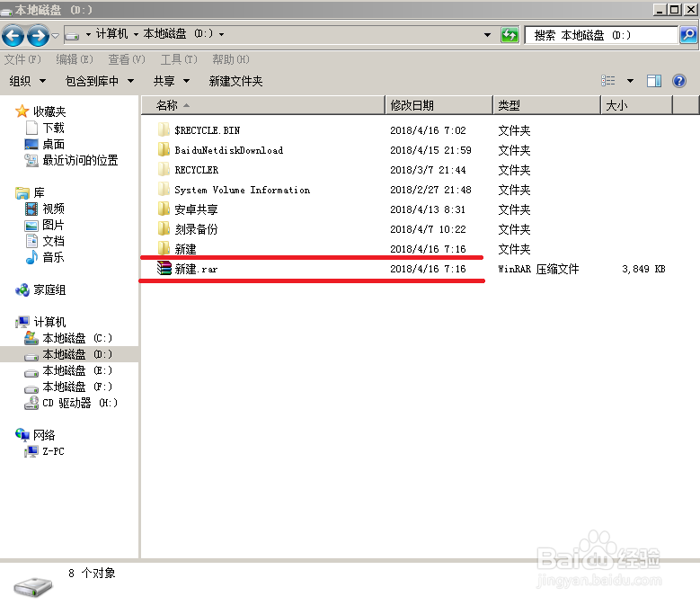This screenshot has width=700, height=605.
Task: Open the 包含到库中 dropdown
Action: pos(100,81)
